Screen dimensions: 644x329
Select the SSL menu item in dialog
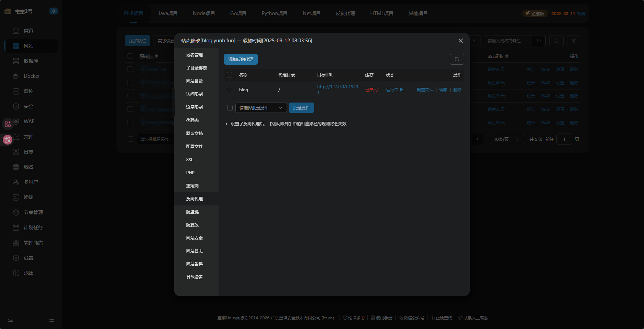click(x=190, y=160)
